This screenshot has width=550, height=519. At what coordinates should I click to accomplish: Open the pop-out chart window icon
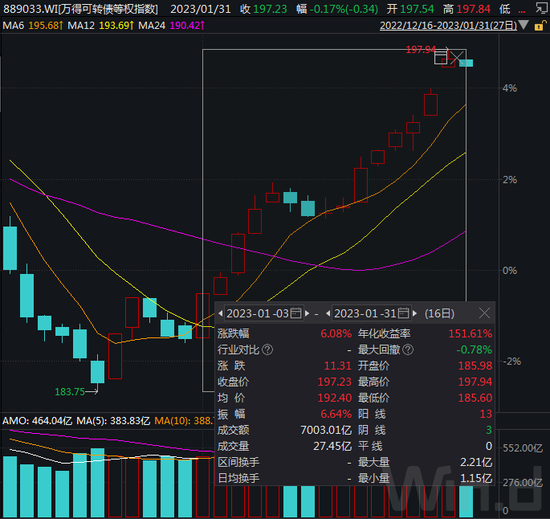pyautogui.click(x=541, y=8)
